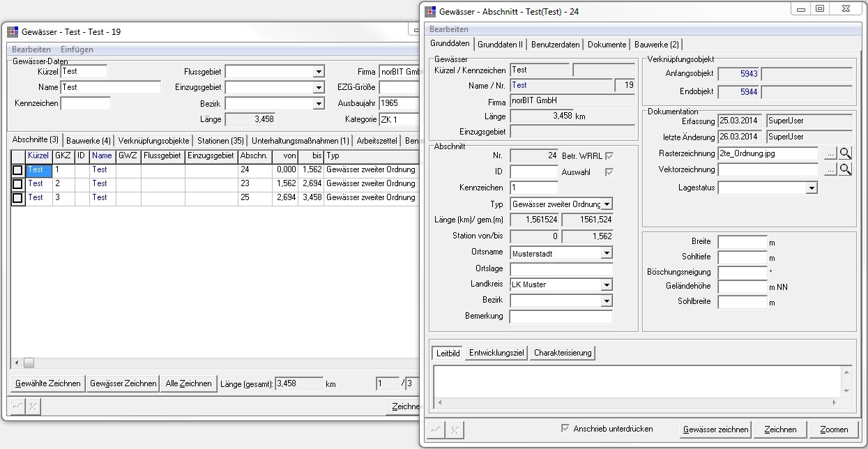This screenshot has height=449, width=868.
Task: Open the Typ dropdown showing Gewässer zweiter Ordnung
Action: coord(607,204)
